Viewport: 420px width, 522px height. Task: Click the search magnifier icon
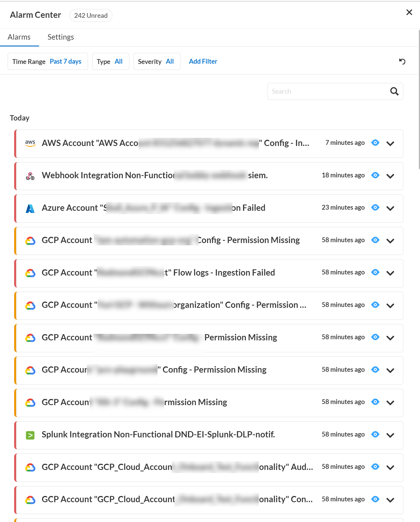tap(394, 91)
